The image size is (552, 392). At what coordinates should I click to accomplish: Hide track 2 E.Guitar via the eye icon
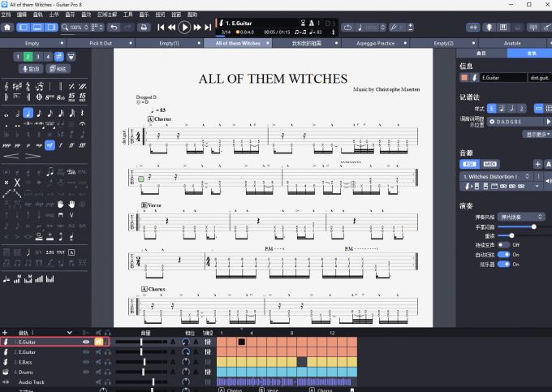[85, 352]
